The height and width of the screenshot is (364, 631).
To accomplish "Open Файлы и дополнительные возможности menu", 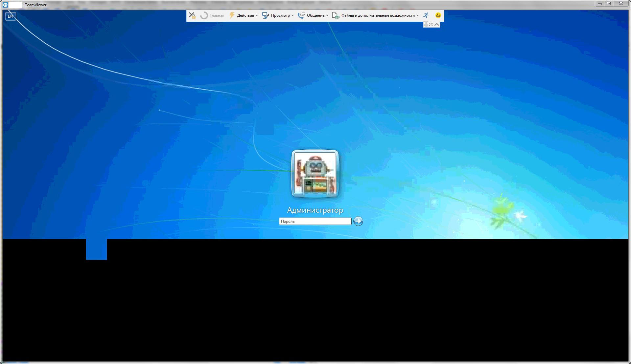I will coord(378,15).
